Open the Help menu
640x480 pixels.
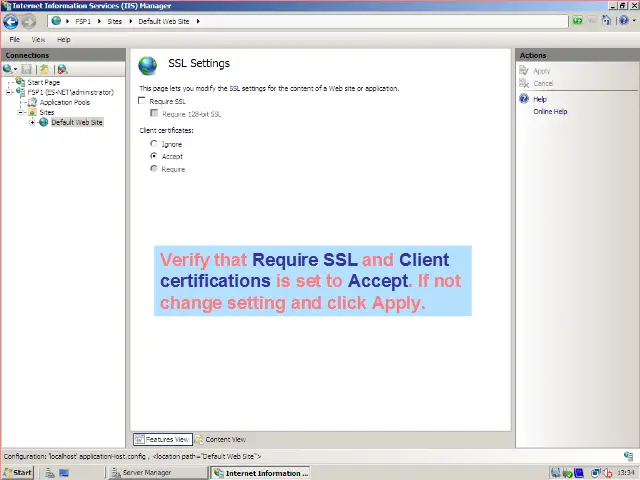[x=64, y=40]
